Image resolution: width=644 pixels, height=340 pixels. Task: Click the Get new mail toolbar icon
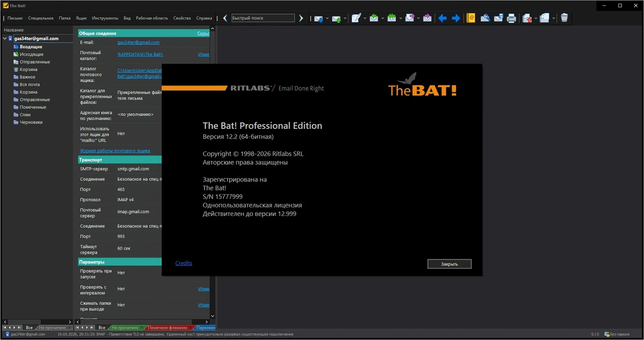pyautogui.click(x=318, y=18)
